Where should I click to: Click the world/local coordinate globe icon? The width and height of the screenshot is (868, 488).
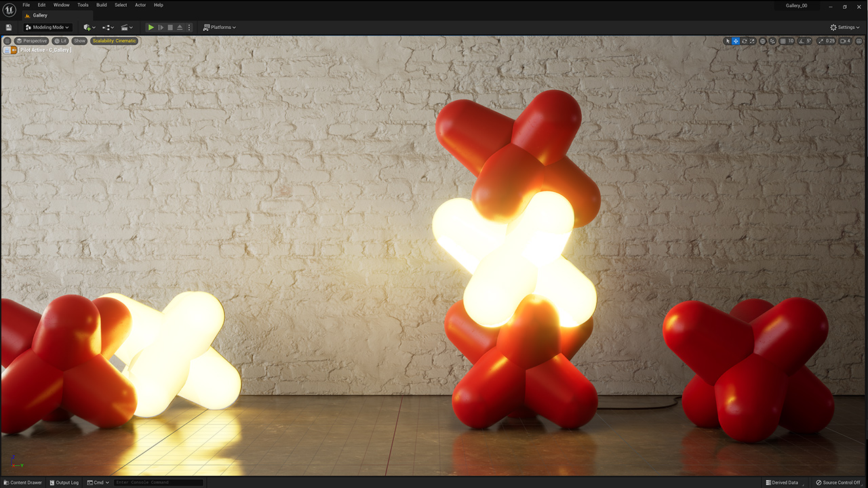point(762,41)
